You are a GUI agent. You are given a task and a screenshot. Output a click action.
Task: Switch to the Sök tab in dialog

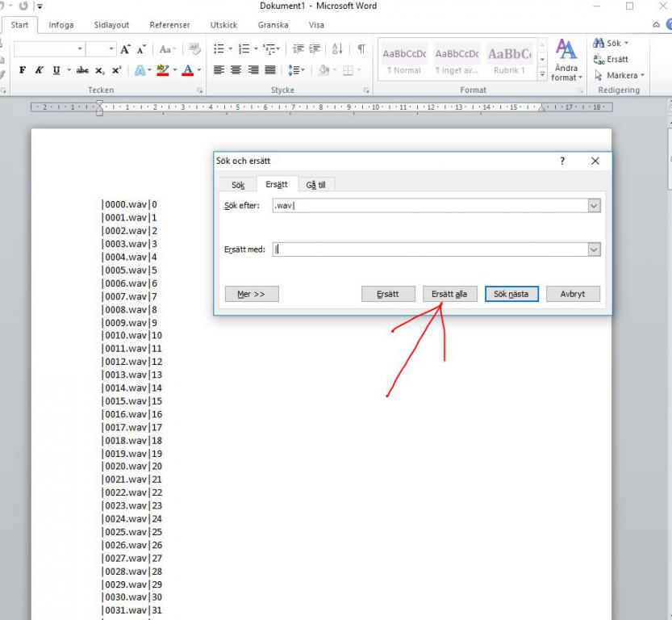(238, 185)
